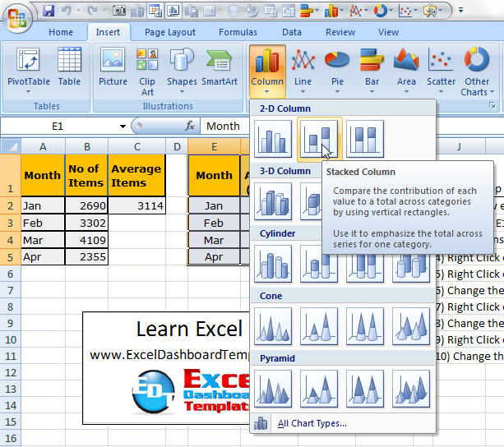Click the Name Box showing E1
Image resolution: width=504 pixels, height=447 pixels.
tap(58, 127)
